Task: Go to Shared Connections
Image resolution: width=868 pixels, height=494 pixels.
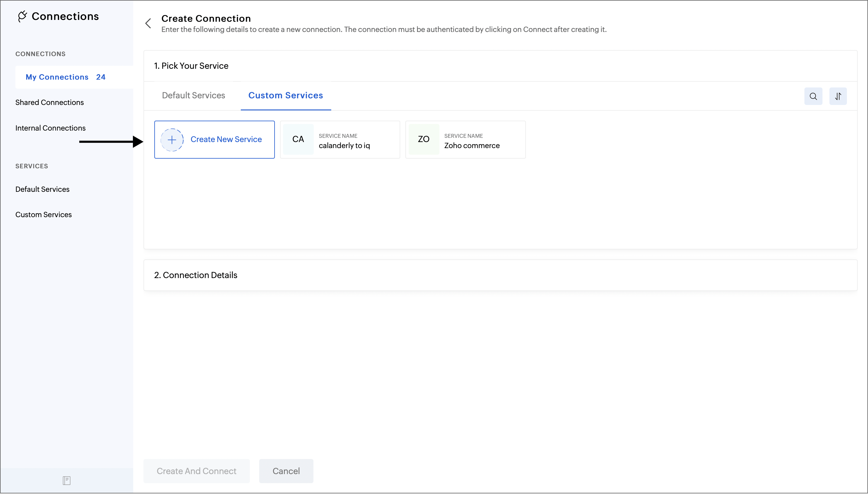Action: coord(49,103)
